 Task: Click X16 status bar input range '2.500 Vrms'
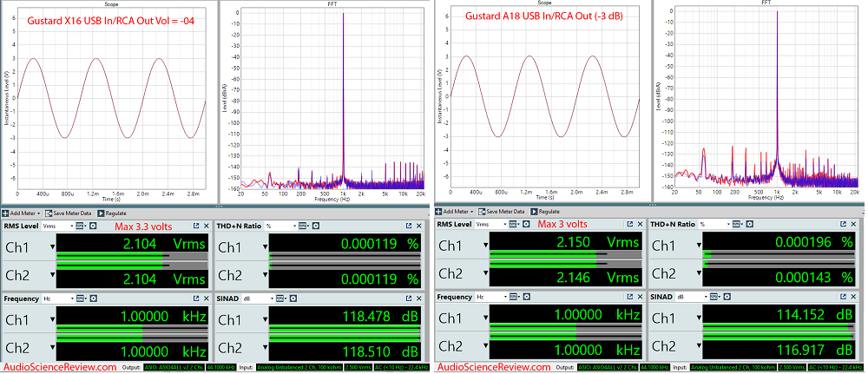[358, 367]
